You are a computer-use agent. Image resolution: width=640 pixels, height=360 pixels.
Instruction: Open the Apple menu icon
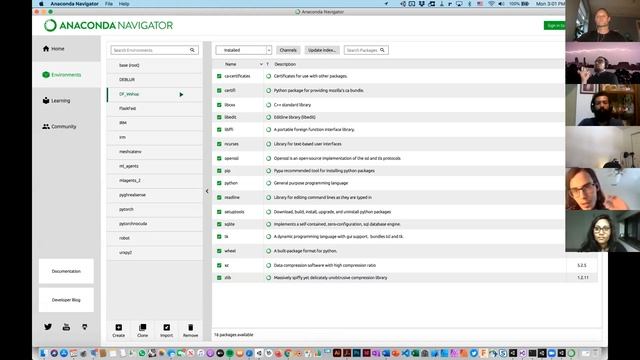41,4
